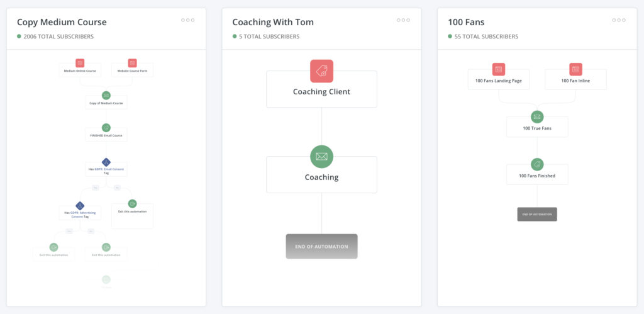Click the GDPR Email Consent condition diamond
The height and width of the screenshot is (314, 644).
(106, 162)
